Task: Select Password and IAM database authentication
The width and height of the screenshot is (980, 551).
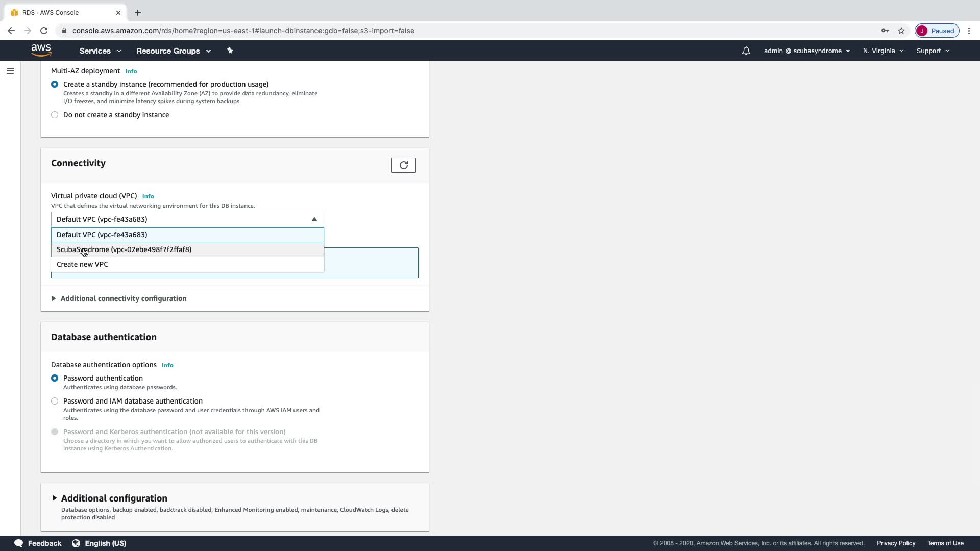Action: pos(55,401)
